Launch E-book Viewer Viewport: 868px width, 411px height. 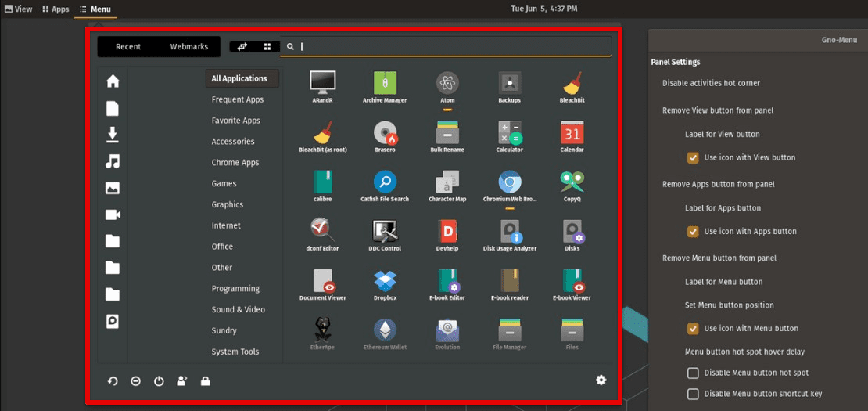tap(572, 285)
